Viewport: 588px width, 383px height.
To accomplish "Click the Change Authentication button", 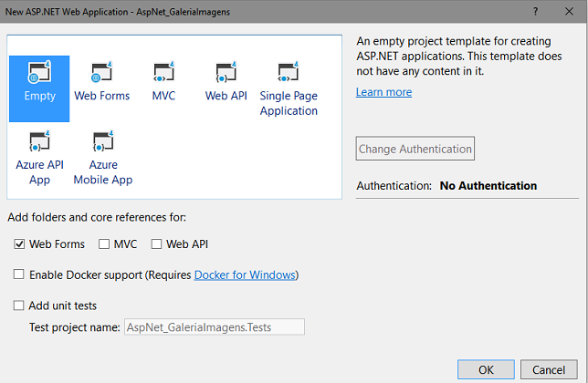I will click(415, 149).
